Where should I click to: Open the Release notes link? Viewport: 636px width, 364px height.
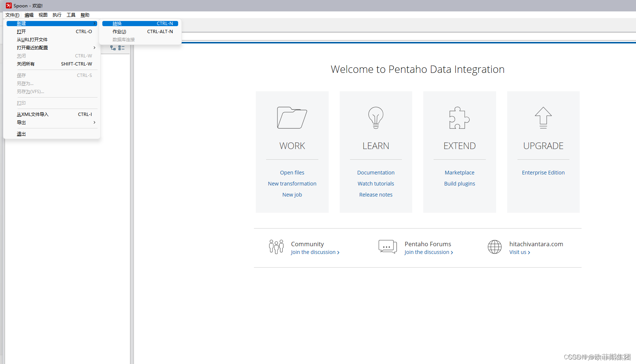pyautogui.click(x=376, y=195)
